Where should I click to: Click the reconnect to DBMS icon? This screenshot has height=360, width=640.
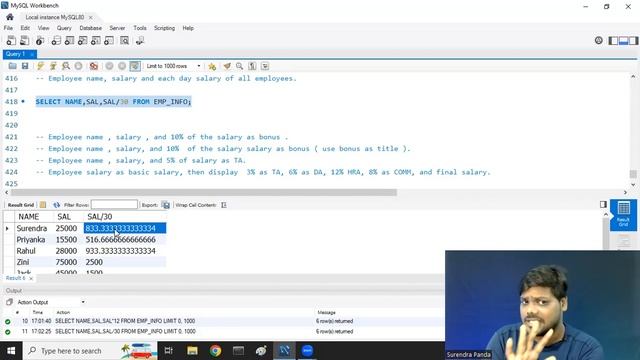pyautogui.click(x=140, y=41)
